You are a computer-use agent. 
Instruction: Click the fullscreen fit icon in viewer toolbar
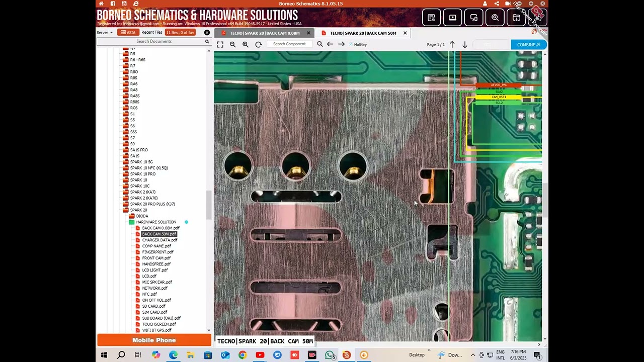coord(220,44)
